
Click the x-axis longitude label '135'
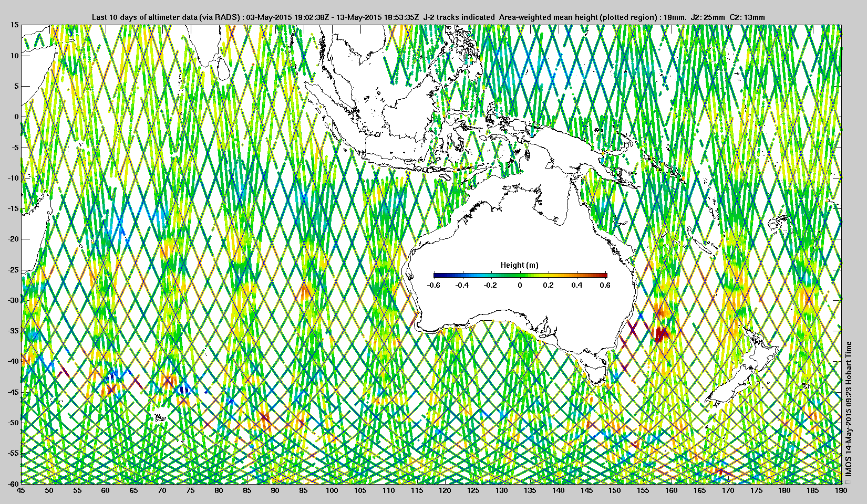point(530,490)
